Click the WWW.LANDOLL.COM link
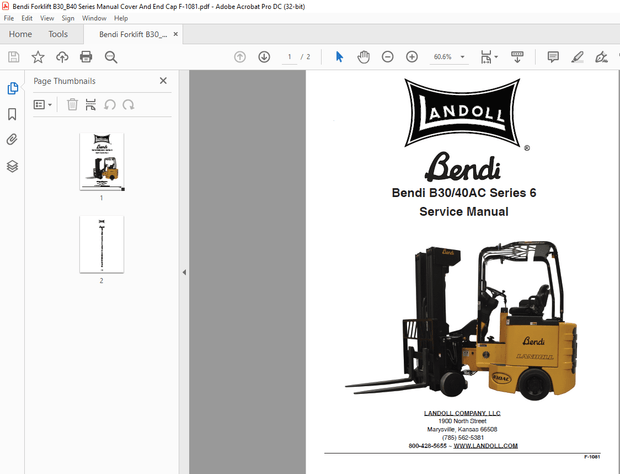 point(486,446)
